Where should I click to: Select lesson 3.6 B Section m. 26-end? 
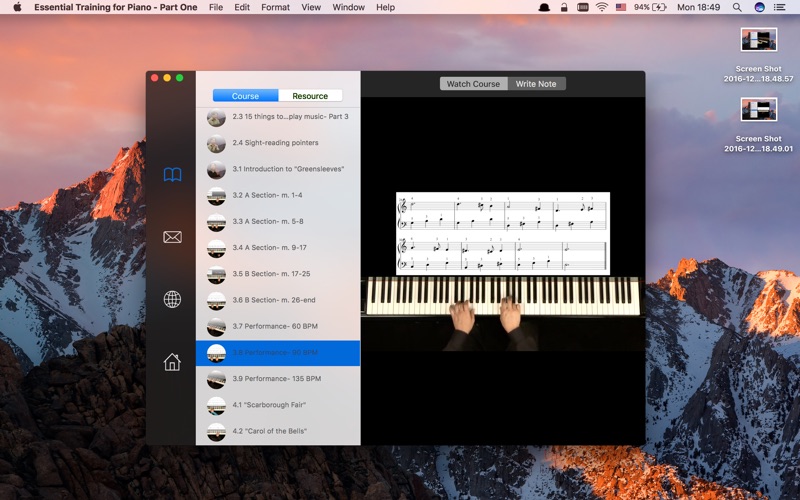point(278,300)
